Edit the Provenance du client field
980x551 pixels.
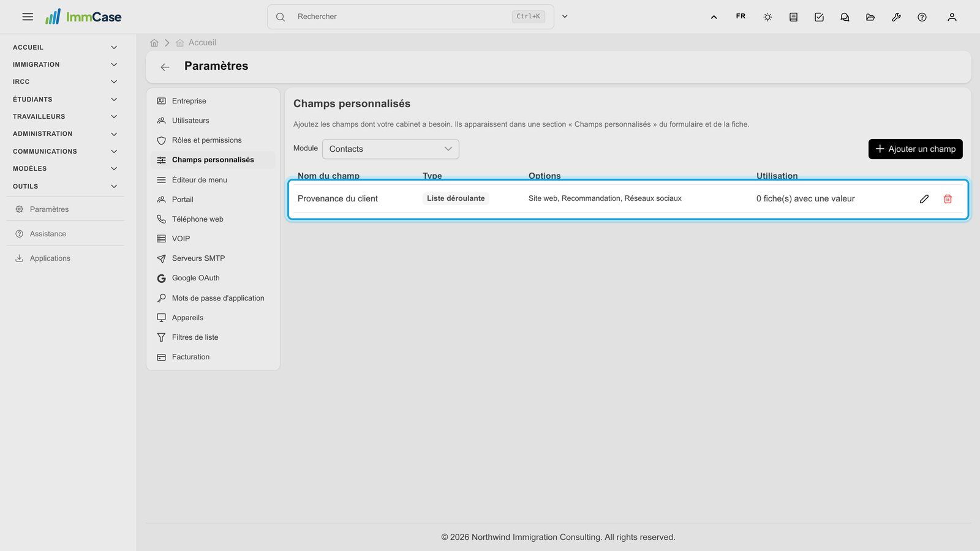click(x=924, y=199)
